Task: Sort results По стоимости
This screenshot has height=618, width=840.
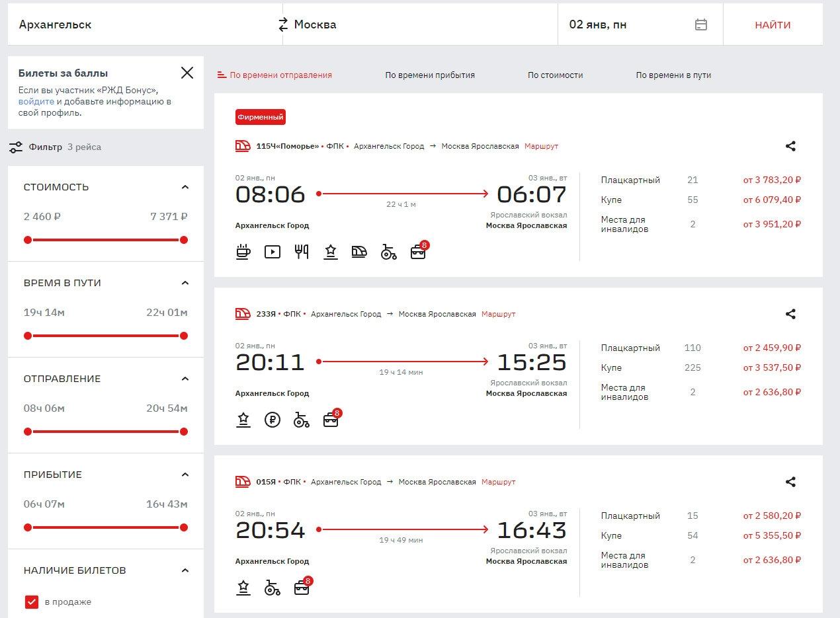Action: [555, 75]
